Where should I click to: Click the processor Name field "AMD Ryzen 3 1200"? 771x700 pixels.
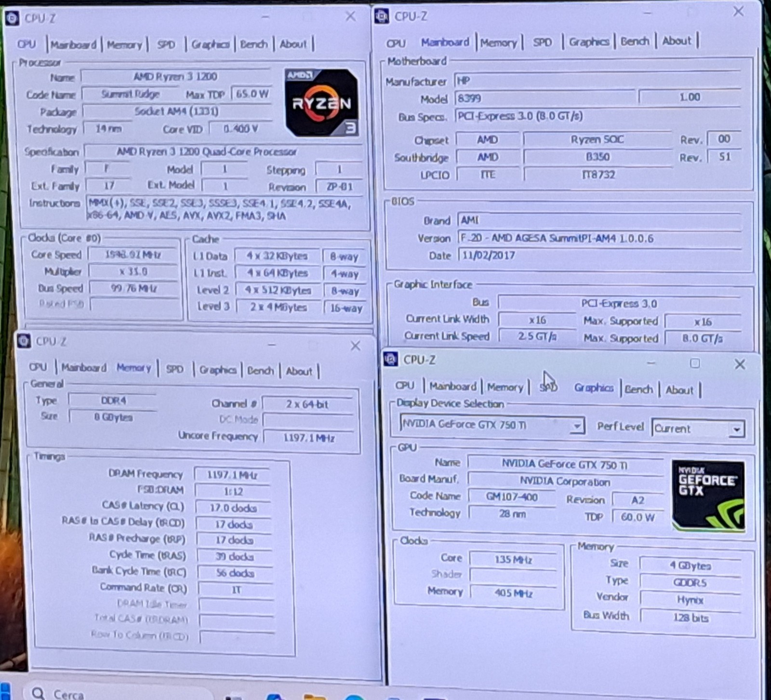click(x=176, y=76)
